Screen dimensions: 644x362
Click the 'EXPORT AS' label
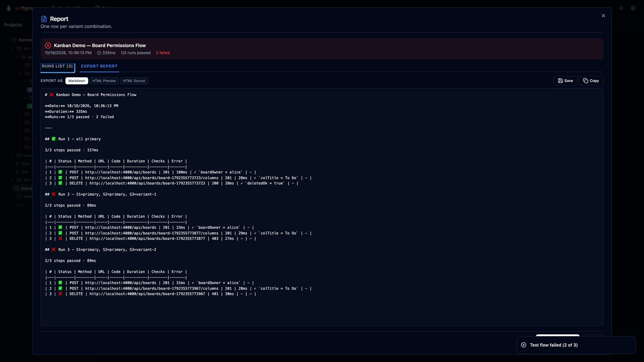[52, 81]
